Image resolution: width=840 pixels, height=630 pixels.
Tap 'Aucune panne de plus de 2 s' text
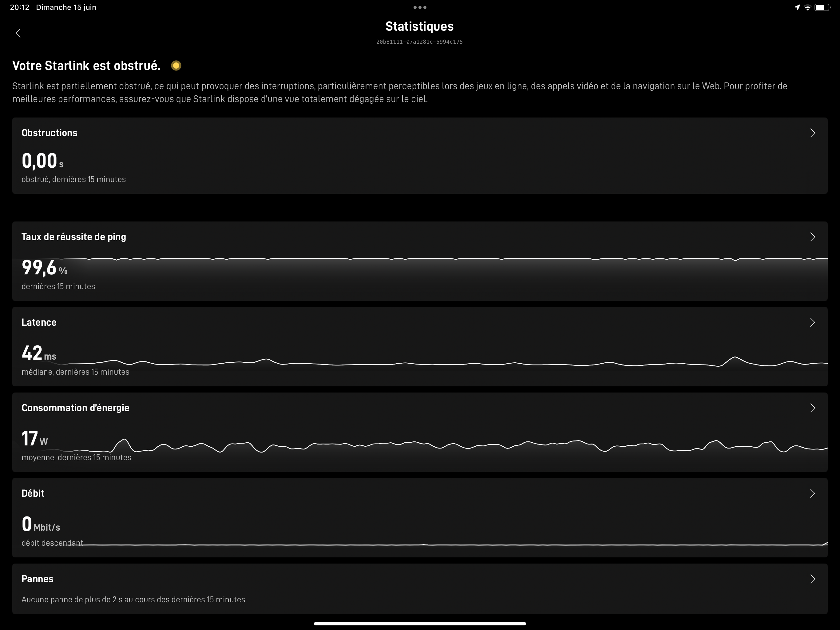coord(133,600)
